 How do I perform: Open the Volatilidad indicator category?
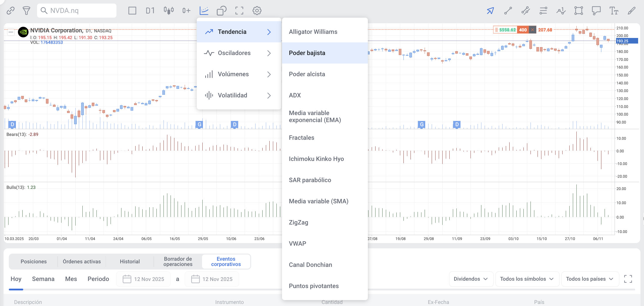point(239,95)
